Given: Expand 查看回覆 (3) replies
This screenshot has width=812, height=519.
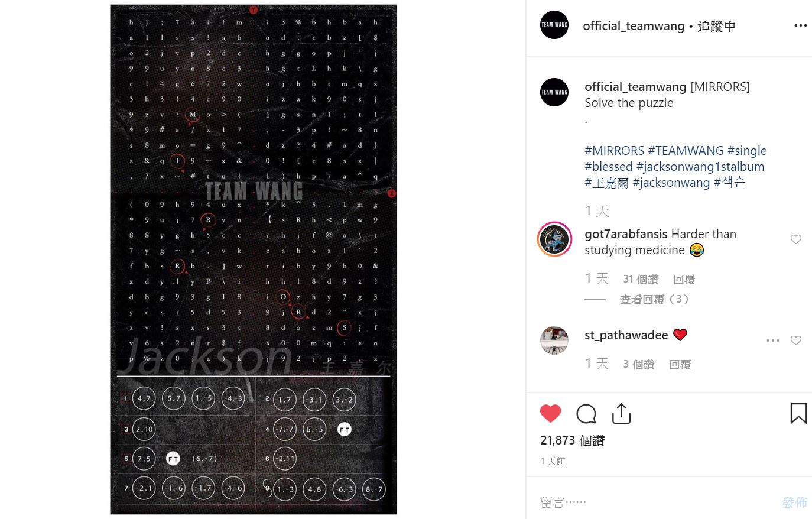Looking at the screenshot, I should pyautogui.click(x=654, y=300).
